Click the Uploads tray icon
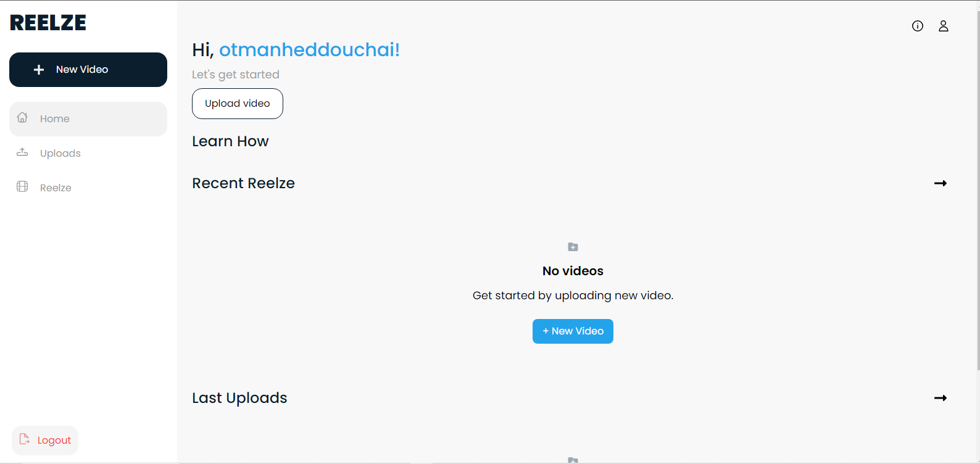The width and height of the screenshot is (980, 464). tap(23, 152)
